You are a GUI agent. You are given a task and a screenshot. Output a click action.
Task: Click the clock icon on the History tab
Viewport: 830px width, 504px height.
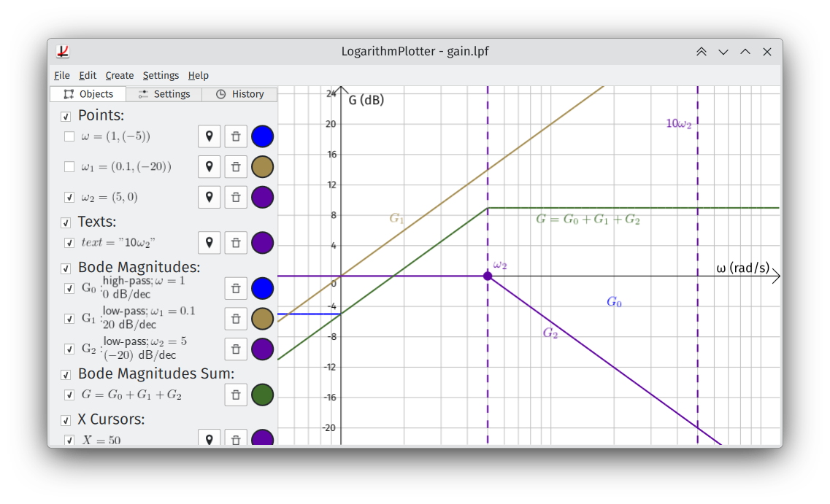[220, 93]
